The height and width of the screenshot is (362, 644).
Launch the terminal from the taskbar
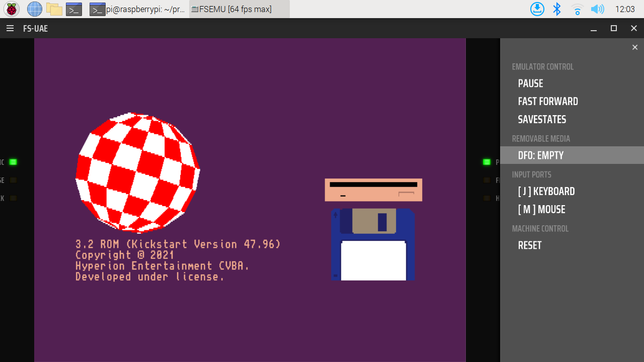[74, 9]
